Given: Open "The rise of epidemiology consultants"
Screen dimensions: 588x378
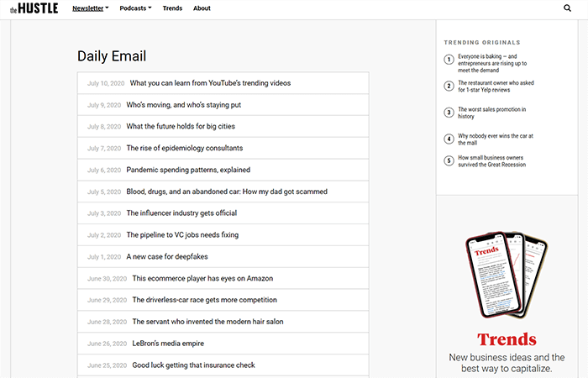Looking at the screenshot, I should click(185, 148).
